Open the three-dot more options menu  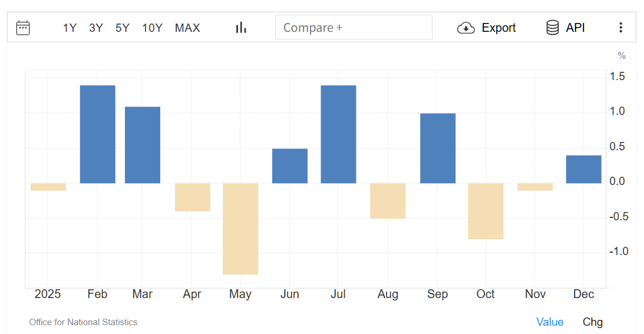pos(620,28)
